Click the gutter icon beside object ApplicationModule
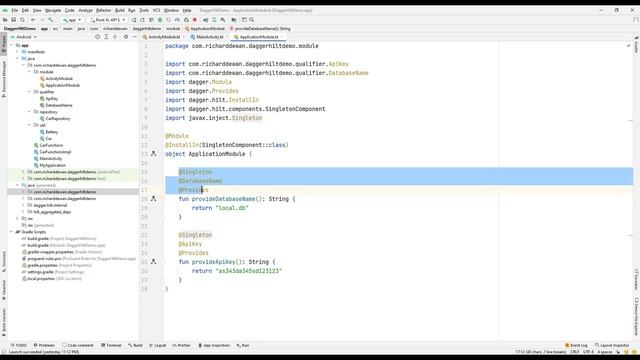Viewport: 640px width, 360px height. tap(153, 154)
